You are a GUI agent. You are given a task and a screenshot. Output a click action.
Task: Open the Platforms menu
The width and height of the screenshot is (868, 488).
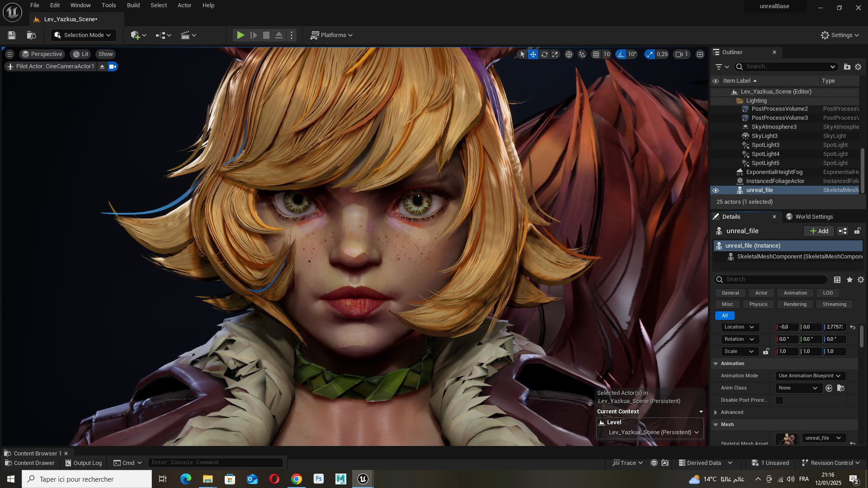click(331, 35)
